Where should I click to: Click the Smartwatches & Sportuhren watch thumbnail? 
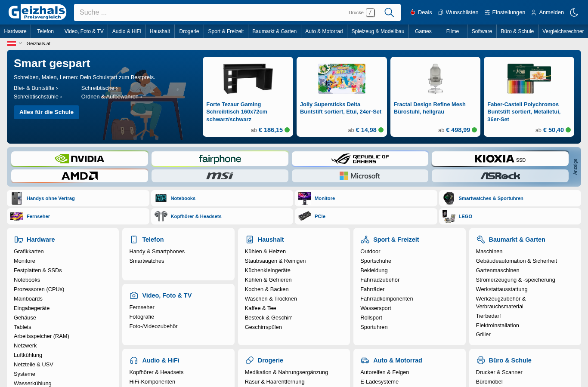[x=449, y=198]
